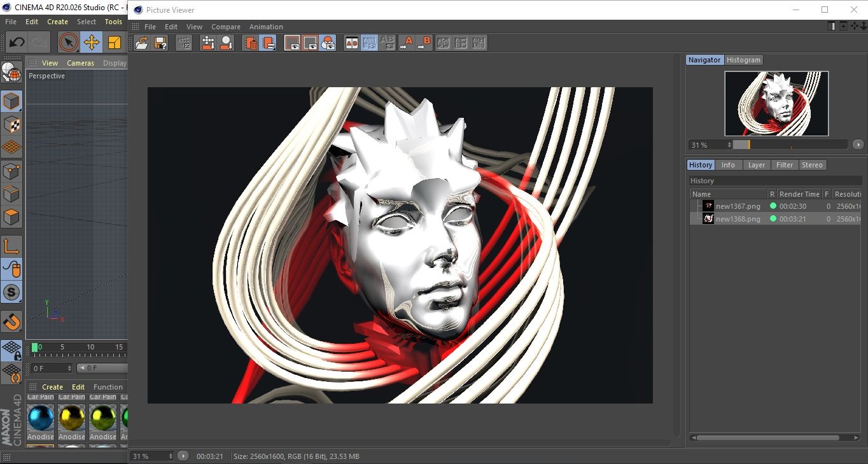868x464 pixels.
Task: Click arrow button beside Navigator zoom slider
Action: pyautogui.click(x=858, y=145)
